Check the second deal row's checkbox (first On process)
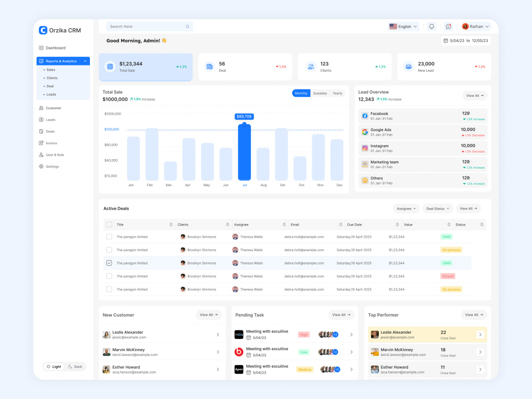 (x=109, y=250)
